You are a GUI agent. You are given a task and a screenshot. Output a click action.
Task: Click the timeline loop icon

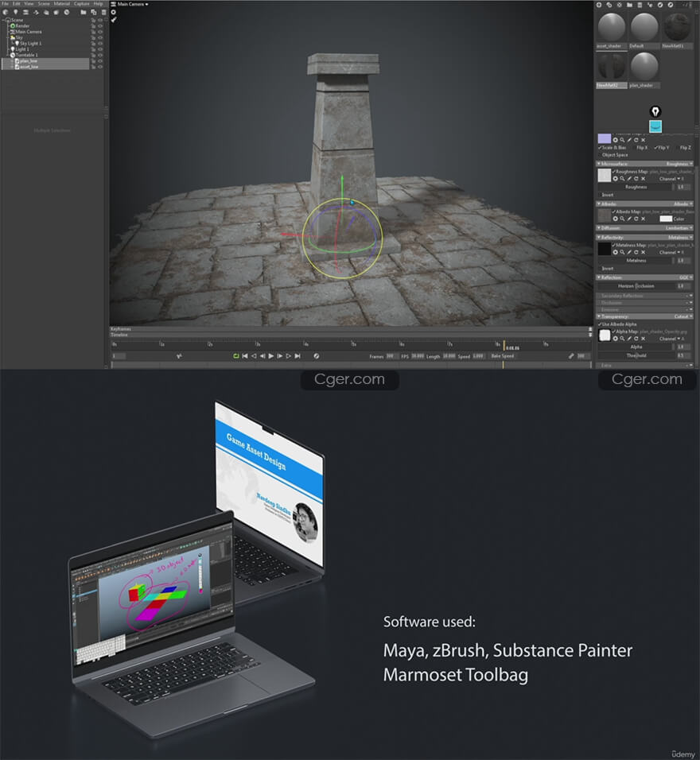pyautogui.click(x=235, y=356)
